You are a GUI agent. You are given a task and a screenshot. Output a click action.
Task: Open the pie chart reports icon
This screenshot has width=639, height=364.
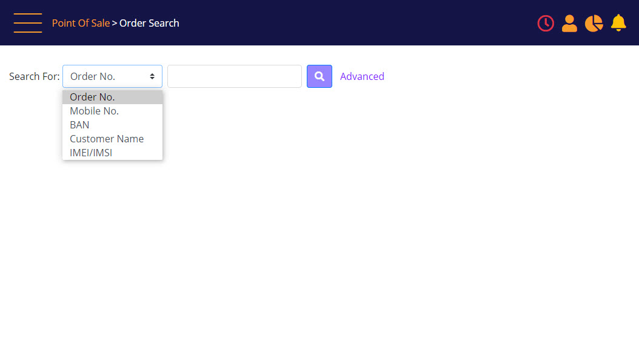pos(594,23)
